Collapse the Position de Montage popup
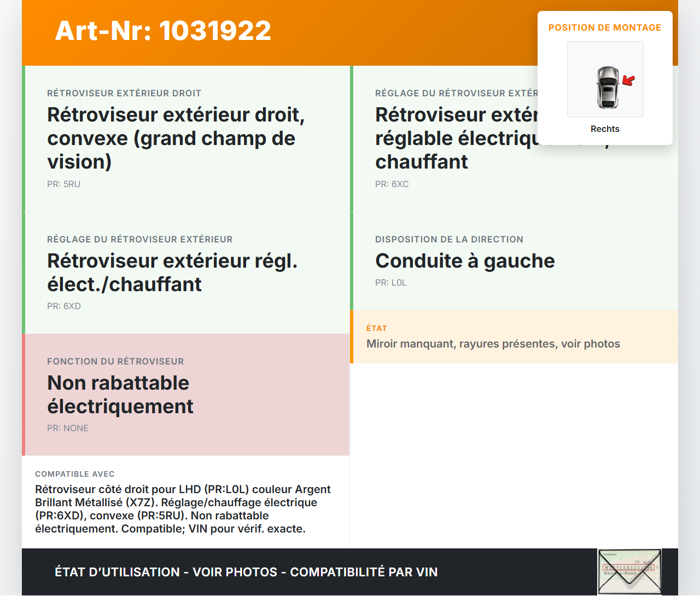The width and height of the screenshot is (700, 596). coord(605,27)
